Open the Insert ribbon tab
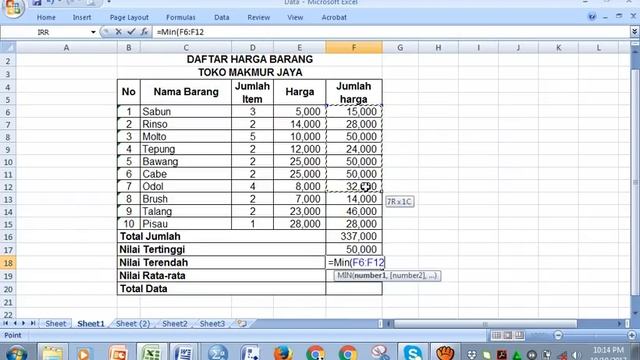 pyautogui.click(x=82, y=18)
